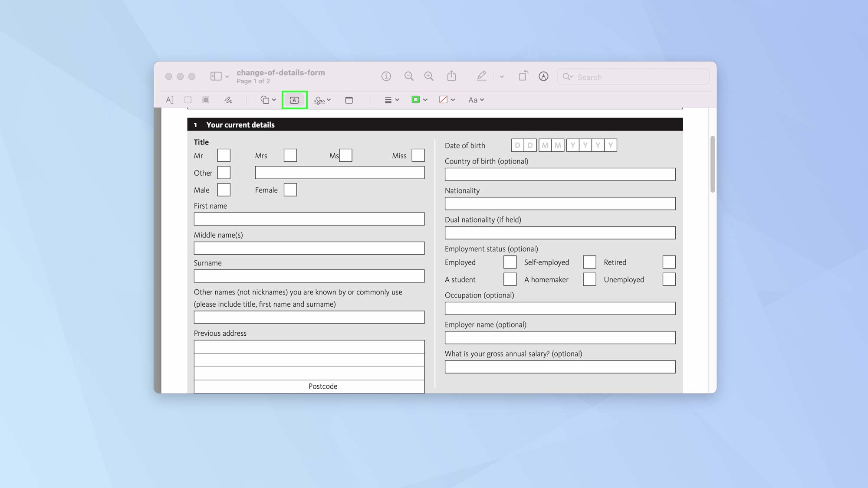The width and height of the screenshot is (868, 488).
Task: Tick the Female checkbox
Action: (x=290, y=190)
